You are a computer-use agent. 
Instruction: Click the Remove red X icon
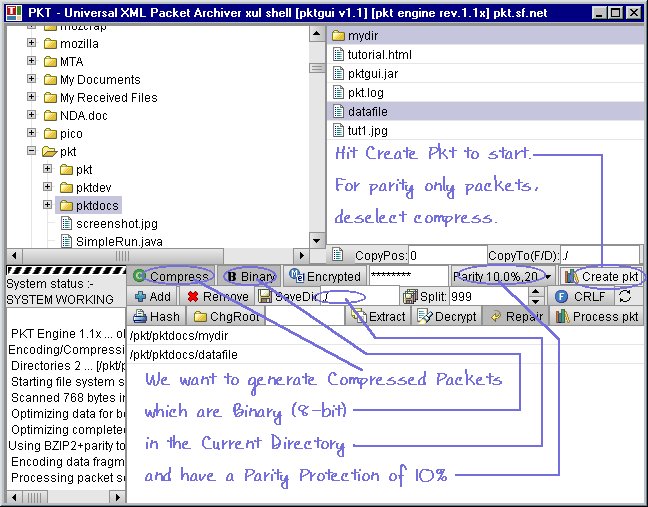(x=193, y=296)
